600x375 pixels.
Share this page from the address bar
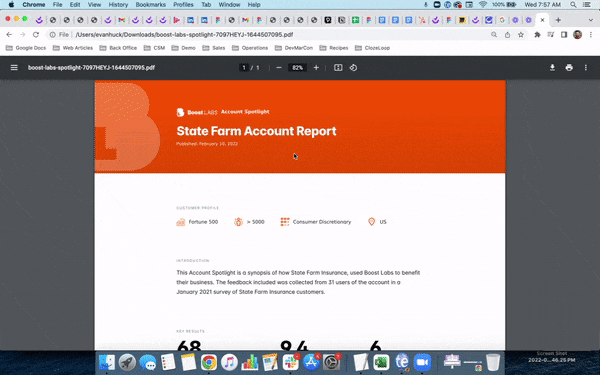click(507, 35)
